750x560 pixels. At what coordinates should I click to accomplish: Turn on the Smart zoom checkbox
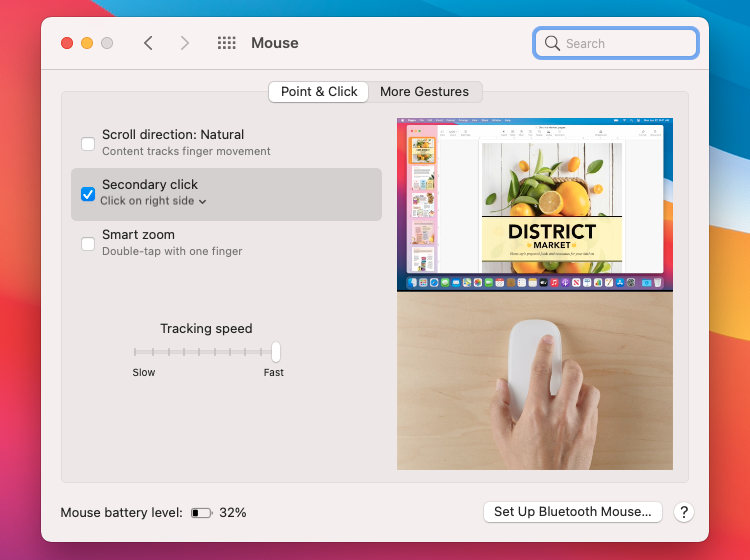(88, 243)
